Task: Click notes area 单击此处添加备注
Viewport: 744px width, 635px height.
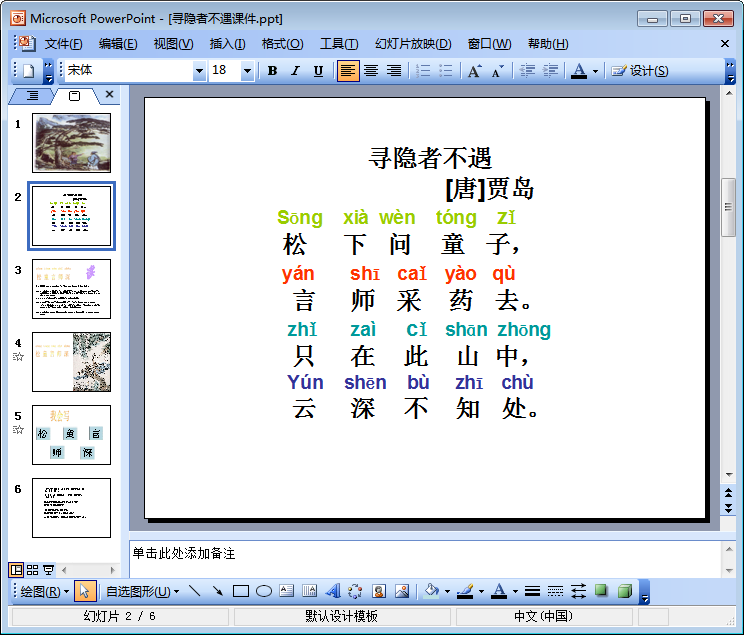Action: click(184, 553)
